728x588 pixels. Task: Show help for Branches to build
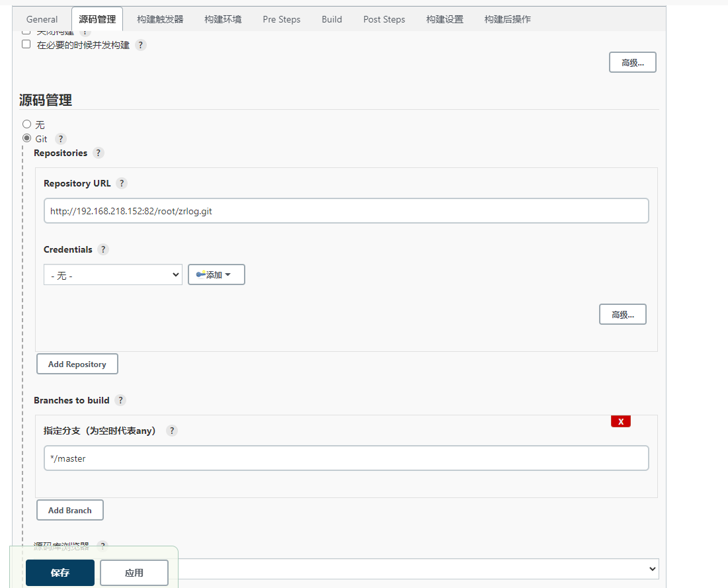[120, 400]
